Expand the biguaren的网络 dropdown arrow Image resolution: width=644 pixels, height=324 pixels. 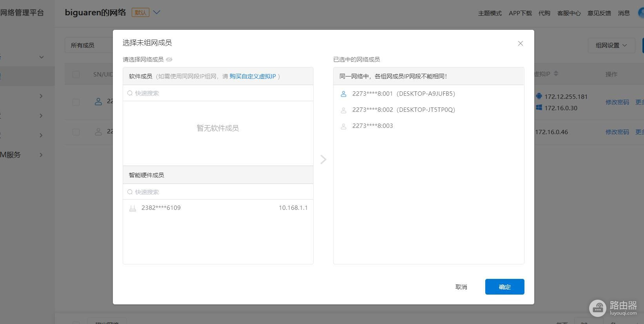(156, 12)
